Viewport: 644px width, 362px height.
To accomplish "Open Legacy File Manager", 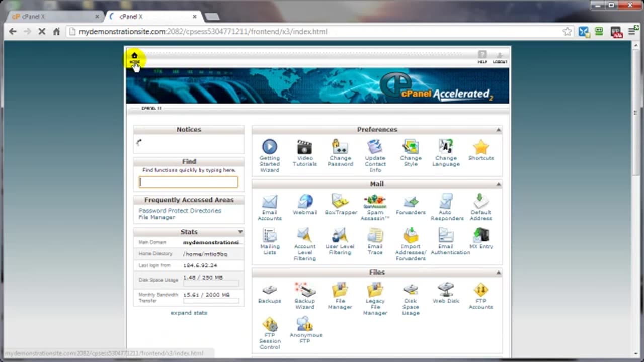I will [x=375, y=299].
